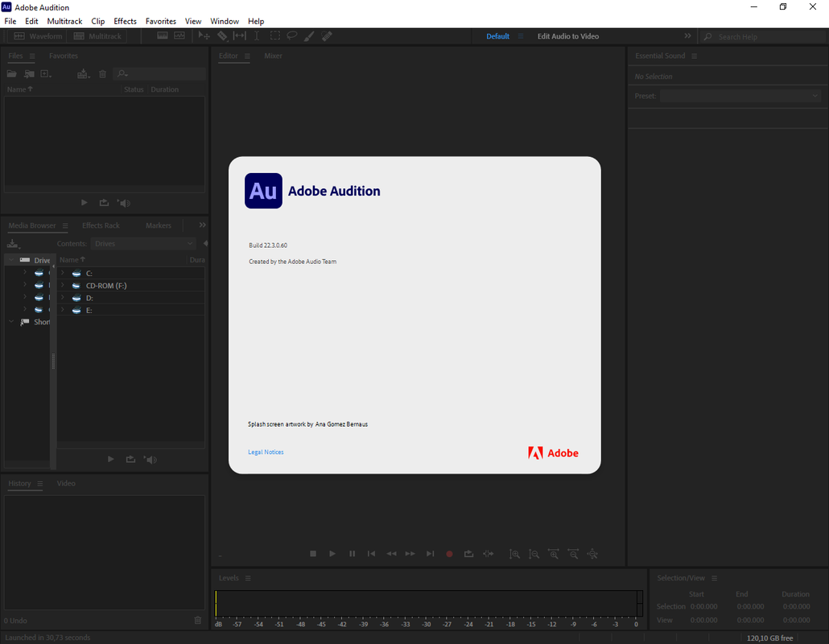Image resolution: width=829 pixels, height=644 pixels.
Task: Show more workspaces via double-chevron
Action: click(x=687, y=36)
